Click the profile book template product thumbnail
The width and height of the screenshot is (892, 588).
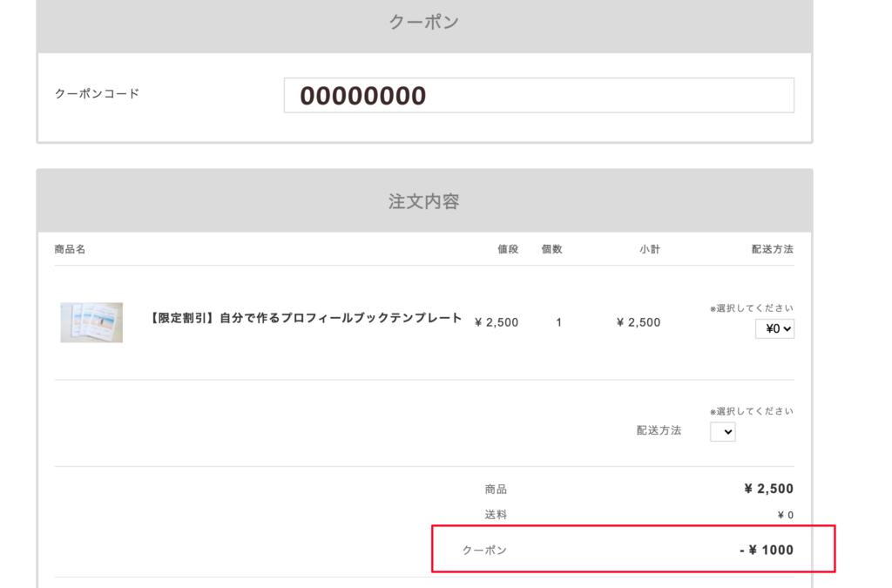click(91, 322)
